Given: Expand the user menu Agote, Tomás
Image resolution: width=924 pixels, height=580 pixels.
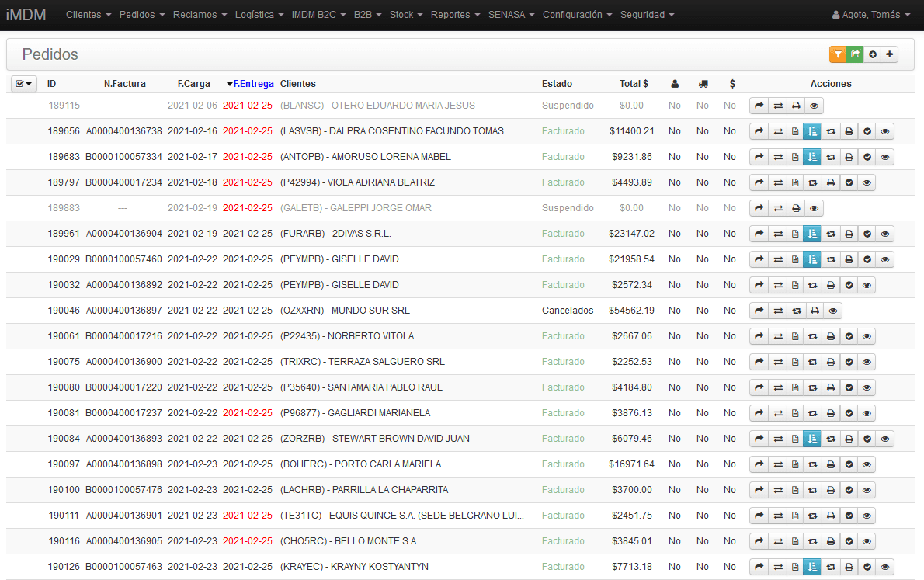Looking at the screenshot, I should (870, 15).
